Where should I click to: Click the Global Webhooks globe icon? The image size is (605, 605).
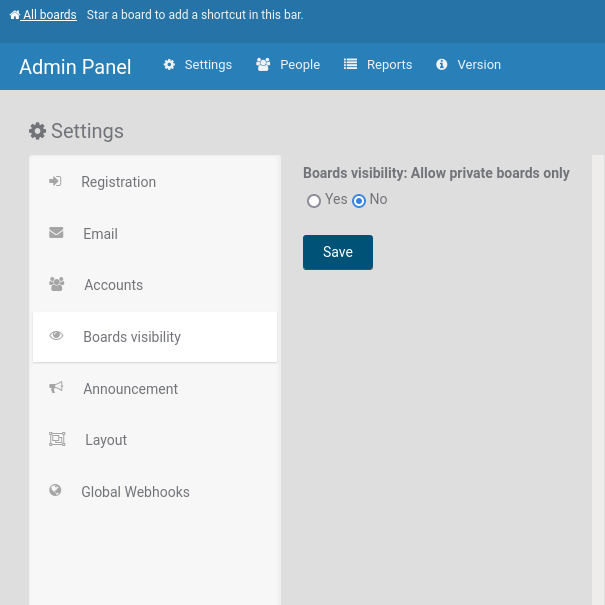pyautogui.click(x=56, y=491)
